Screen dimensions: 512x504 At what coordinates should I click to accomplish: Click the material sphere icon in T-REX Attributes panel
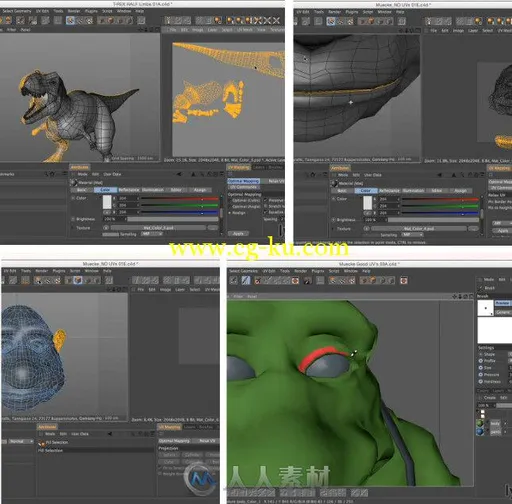pyautogui.click(x=74, y=183)
